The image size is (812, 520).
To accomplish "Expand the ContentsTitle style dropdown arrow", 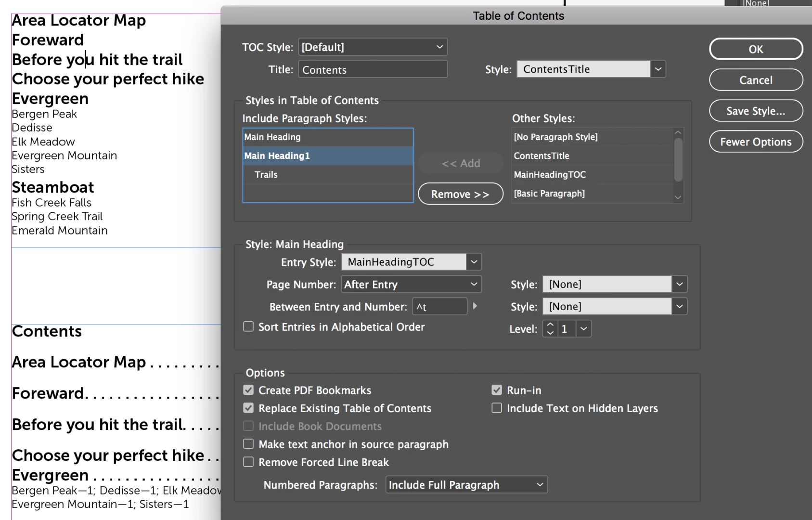I will click(658, 69).
